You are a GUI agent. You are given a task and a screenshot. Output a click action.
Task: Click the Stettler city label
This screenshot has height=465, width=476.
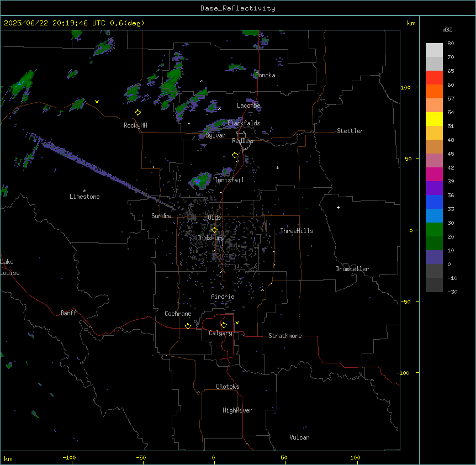[x=350, y=131]
